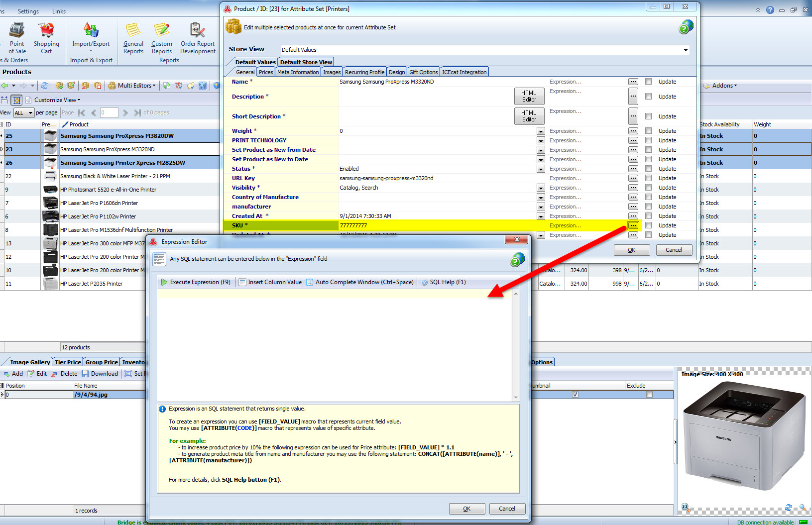Open the Weight value dropdown
Screen dimensions: 812x525
(541, 131)
